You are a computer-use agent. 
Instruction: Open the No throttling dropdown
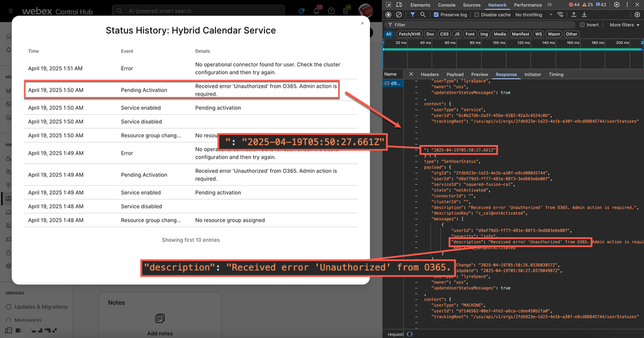pos(534,14)
